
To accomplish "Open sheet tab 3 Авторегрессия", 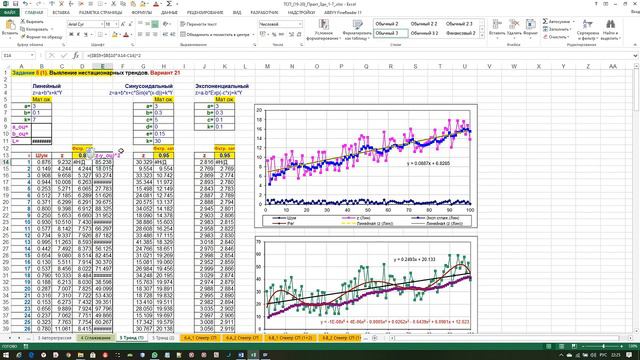I will [55, 338].
